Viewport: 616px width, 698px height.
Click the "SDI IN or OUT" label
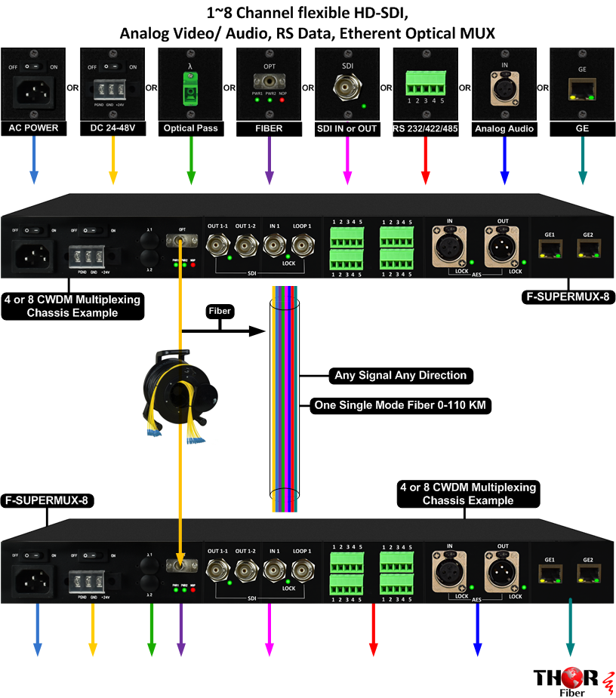coord(346,128)
